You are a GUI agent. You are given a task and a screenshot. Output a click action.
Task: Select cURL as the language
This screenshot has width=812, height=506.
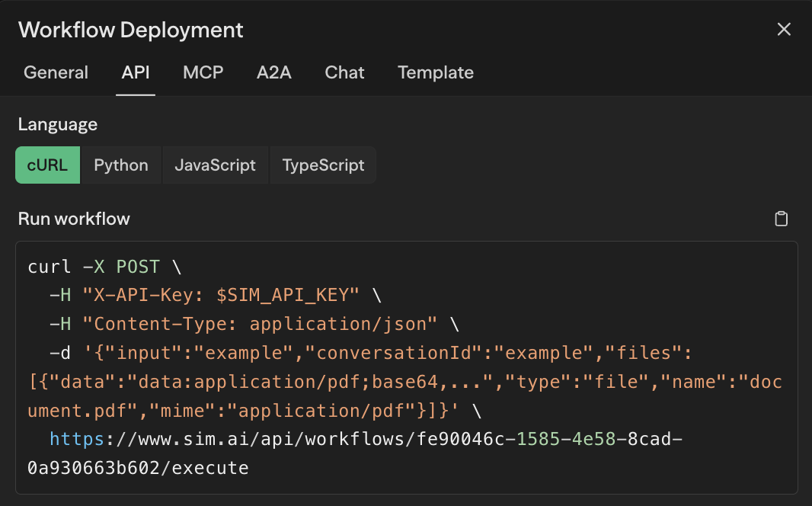(47, 165)
